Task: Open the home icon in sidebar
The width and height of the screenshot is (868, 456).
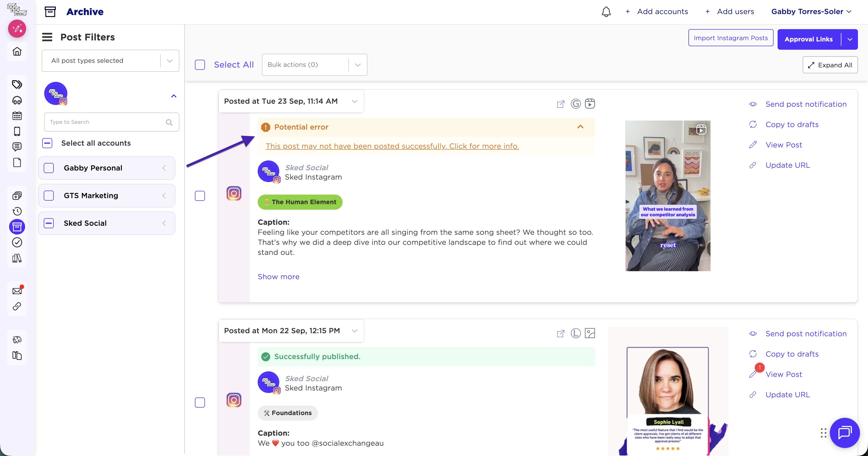Action: pos(17,51)
